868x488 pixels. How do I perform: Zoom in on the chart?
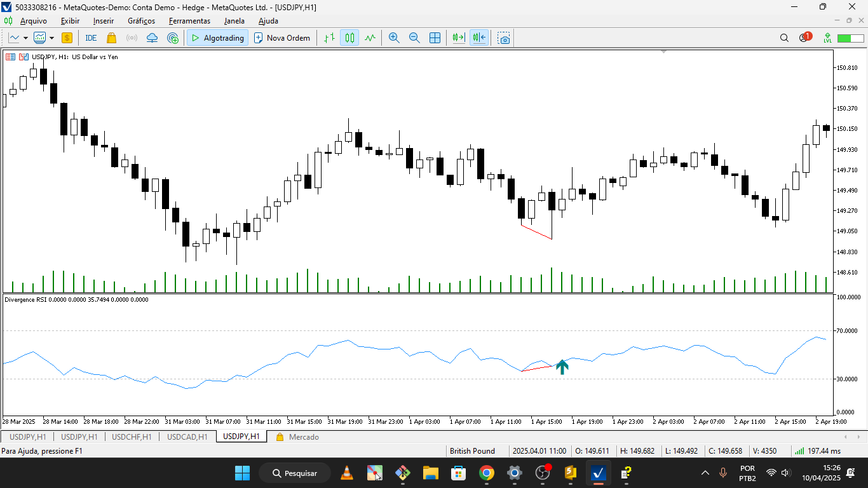394,37
